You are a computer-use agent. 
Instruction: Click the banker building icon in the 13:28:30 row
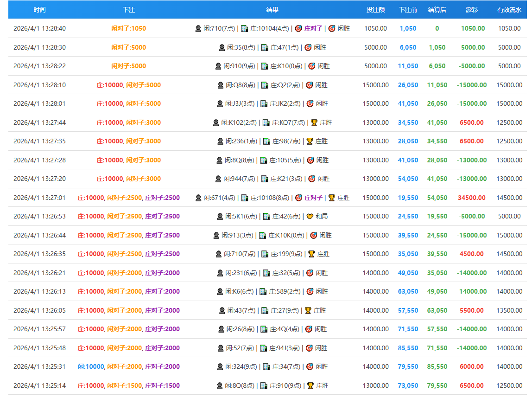pyautogui.click(x=265, y=47)
